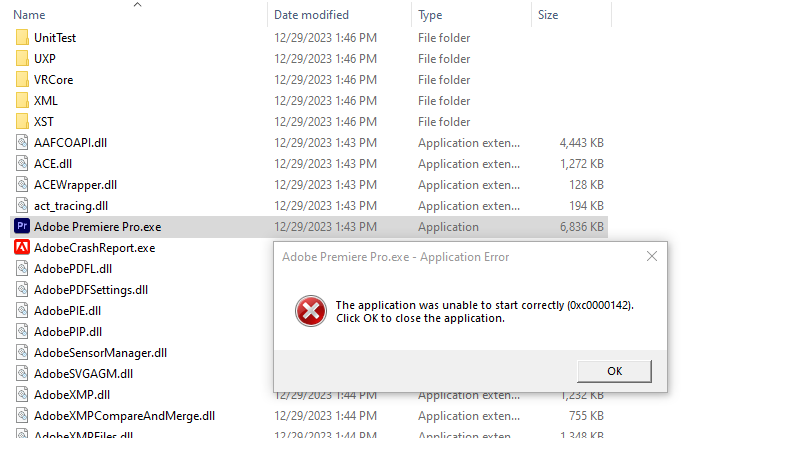Image resolution: width=808 pixels, height=450 pixels.
Task: Click OK to dismiss the error dialog
Action: point(614,371)
